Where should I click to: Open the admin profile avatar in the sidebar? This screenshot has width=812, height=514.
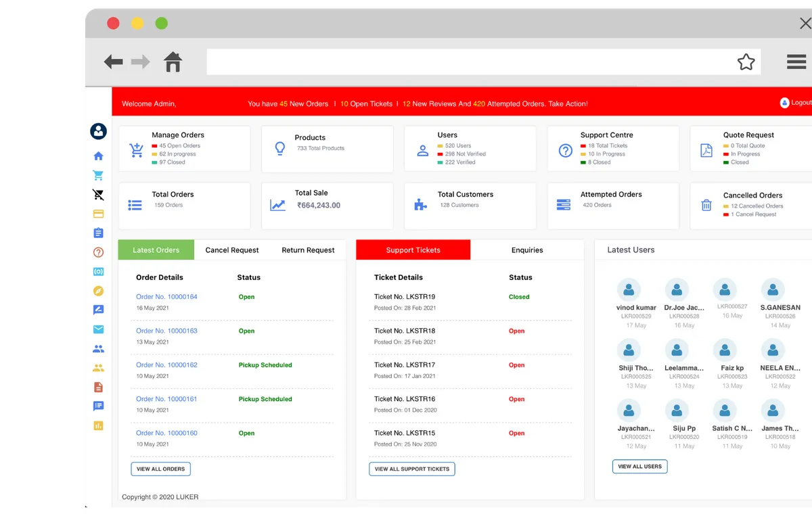(98, 131)
